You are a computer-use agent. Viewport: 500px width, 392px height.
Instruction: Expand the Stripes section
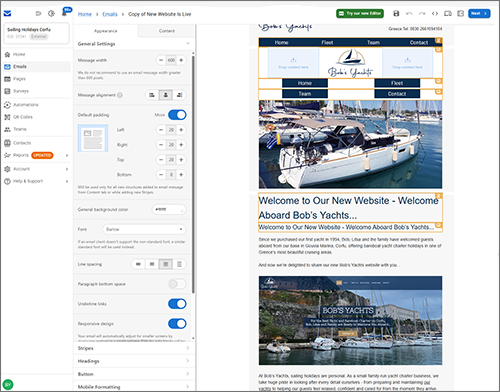(x=134, y=348)
